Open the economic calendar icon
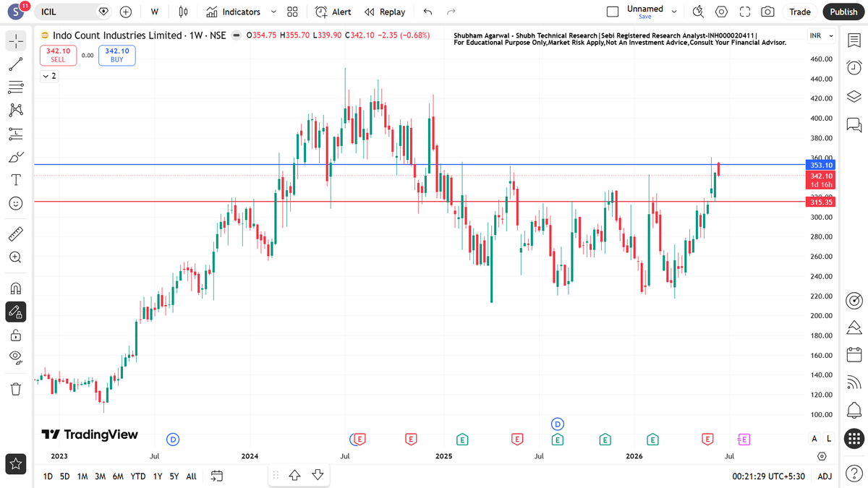 [854, 354]
